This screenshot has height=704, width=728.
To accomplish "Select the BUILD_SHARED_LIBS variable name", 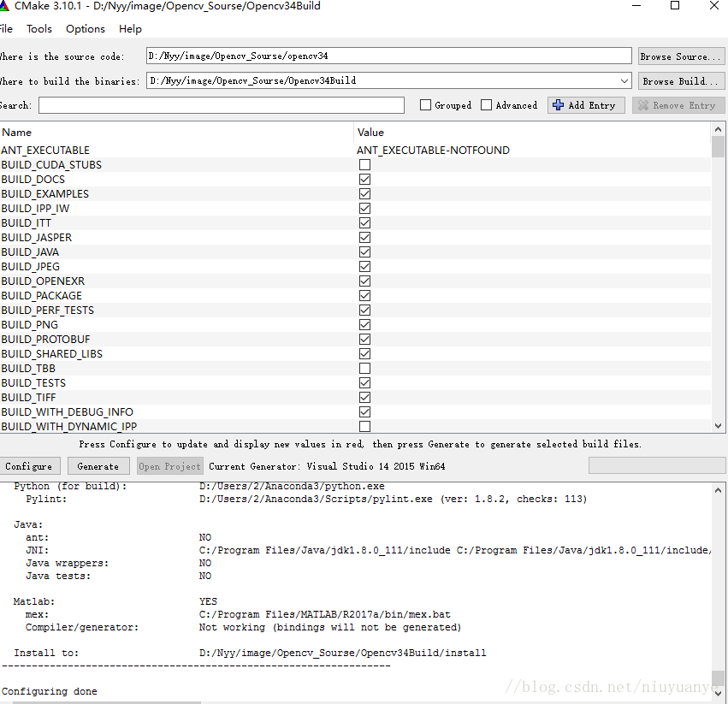I will [x=52, y=354].
